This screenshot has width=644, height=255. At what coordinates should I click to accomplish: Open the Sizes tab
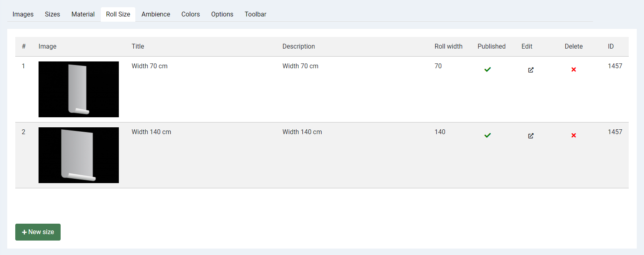click(x=52, y=14)
